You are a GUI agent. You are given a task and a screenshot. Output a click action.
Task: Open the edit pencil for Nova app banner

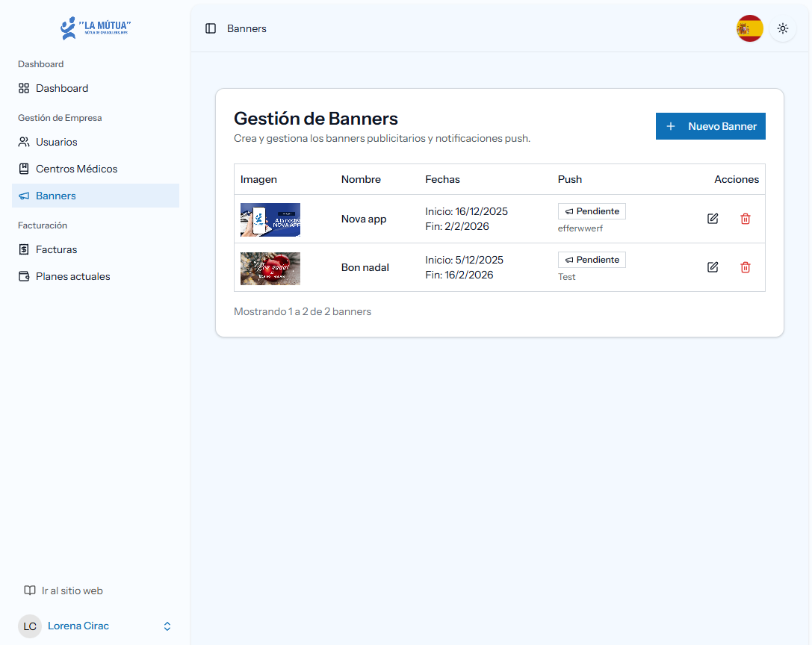pos(713,219)
